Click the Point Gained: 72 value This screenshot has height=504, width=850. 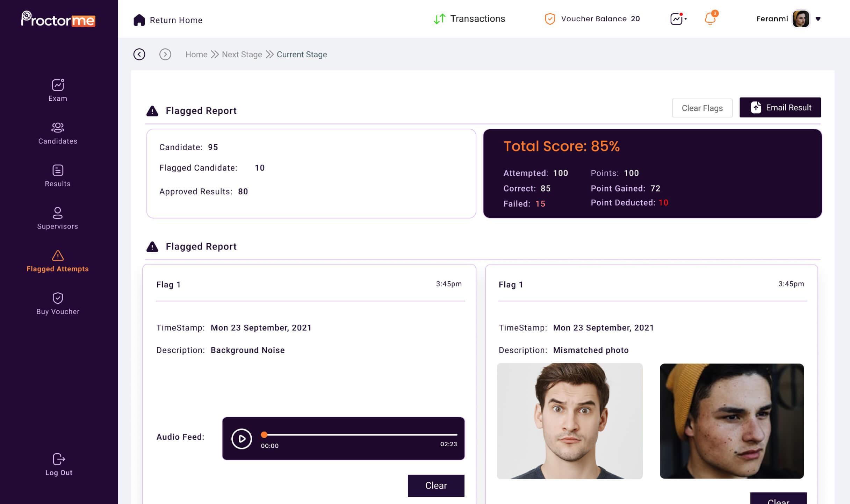[x=655, y=188]
